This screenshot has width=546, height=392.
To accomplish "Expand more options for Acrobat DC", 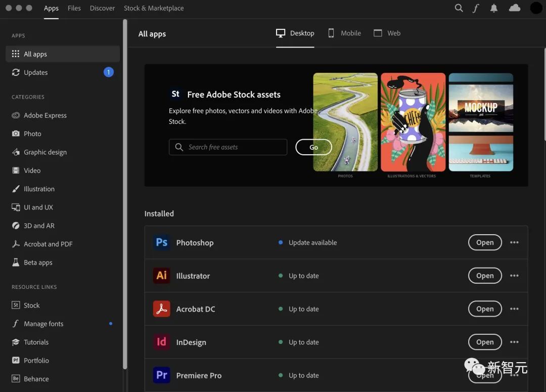I will (x=514, y=309).
